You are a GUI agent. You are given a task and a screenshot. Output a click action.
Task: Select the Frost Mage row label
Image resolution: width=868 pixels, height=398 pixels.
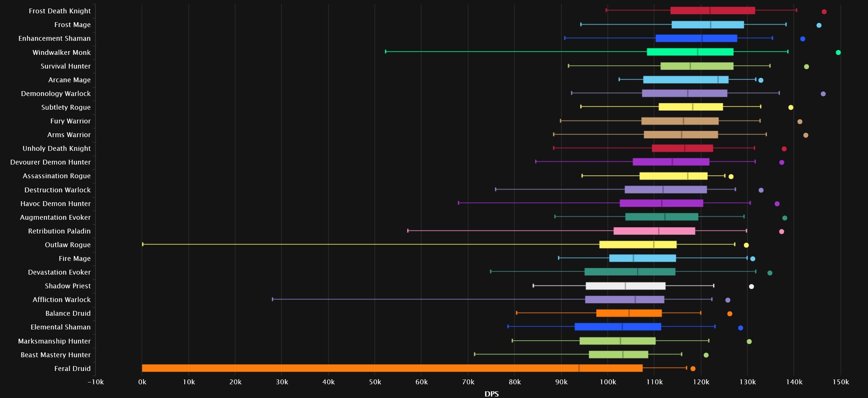click(x=72, y=25)
